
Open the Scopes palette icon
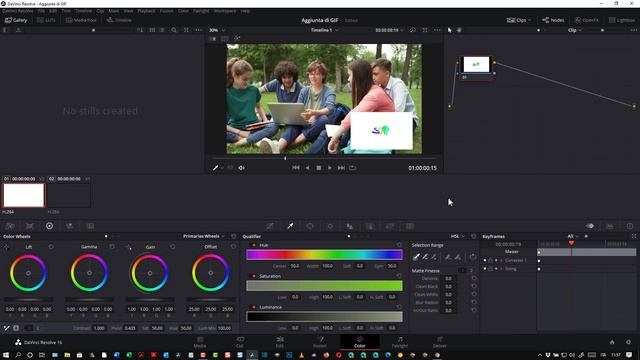tap(610, 226)
